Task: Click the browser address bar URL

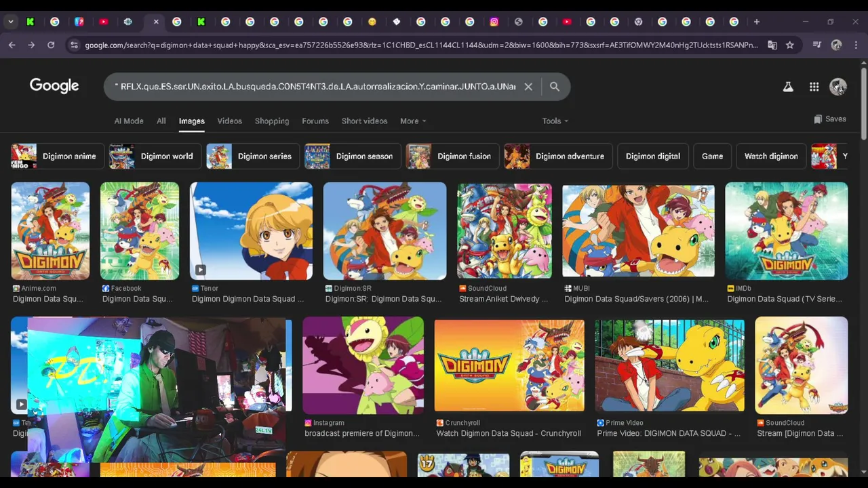Action: (x=420, y=45)
